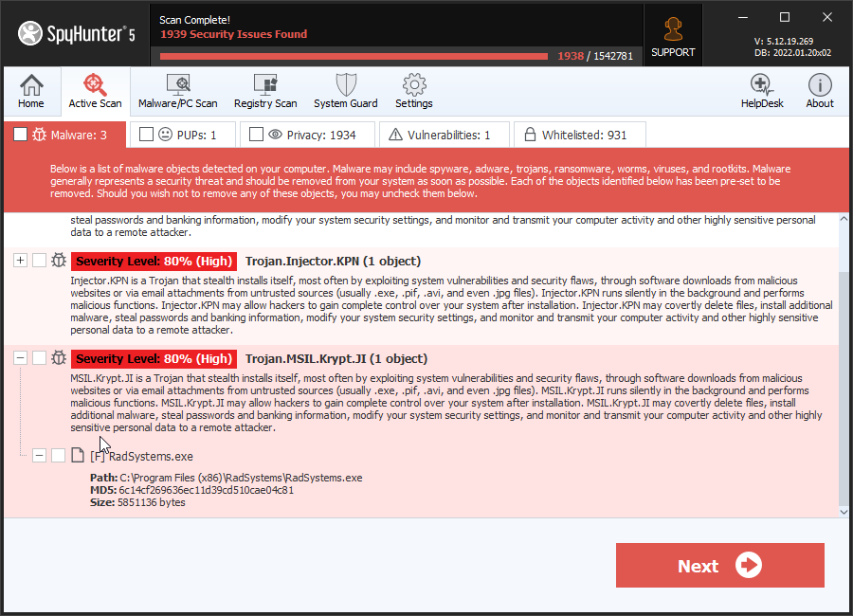Click the eye icon in the Privacy tab
The image size is (853, 616).
[x=275, y=134]
